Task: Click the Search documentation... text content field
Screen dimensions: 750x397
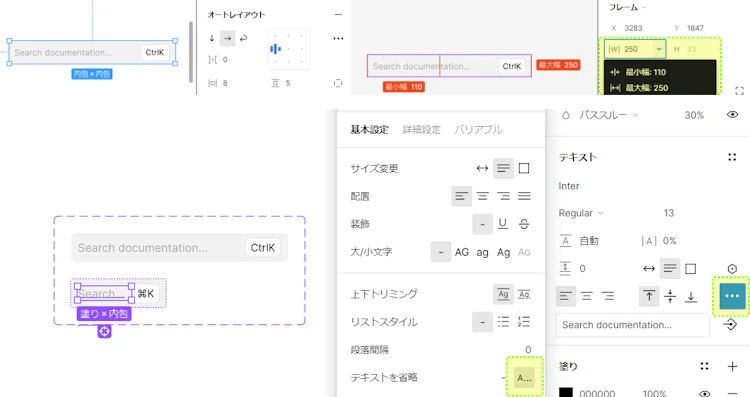Action: (x=632, y=325)
